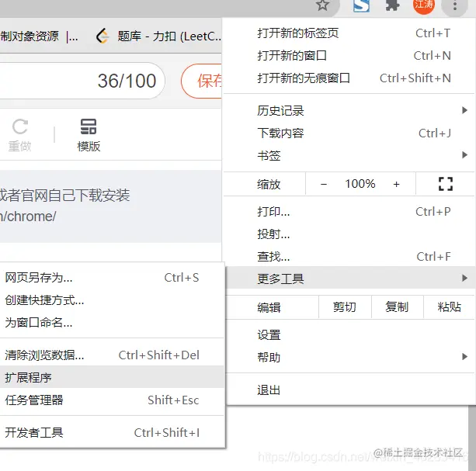Click the chrome/ URL text in editor

[28, 216]
